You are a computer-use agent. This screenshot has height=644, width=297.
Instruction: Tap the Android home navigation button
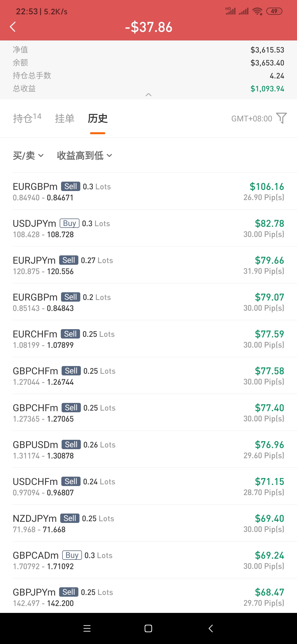(x=148, y=628)
